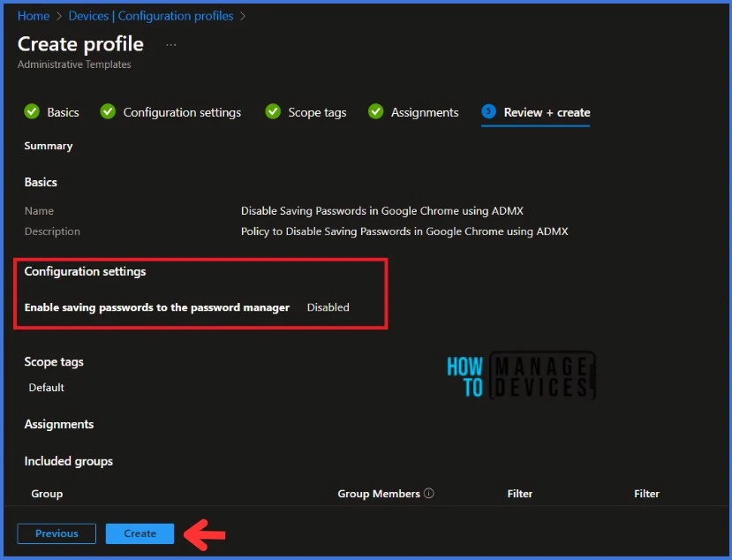This screenshot has width=732, height=560.
Task: Click the Group Members column header
Action: point(379,494)
